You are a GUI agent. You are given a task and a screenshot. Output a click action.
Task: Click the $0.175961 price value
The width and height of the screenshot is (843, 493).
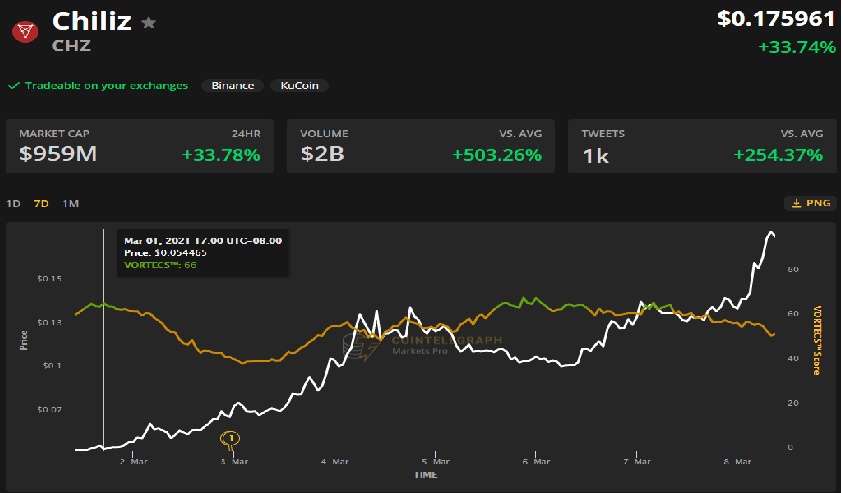coord(776,19)
